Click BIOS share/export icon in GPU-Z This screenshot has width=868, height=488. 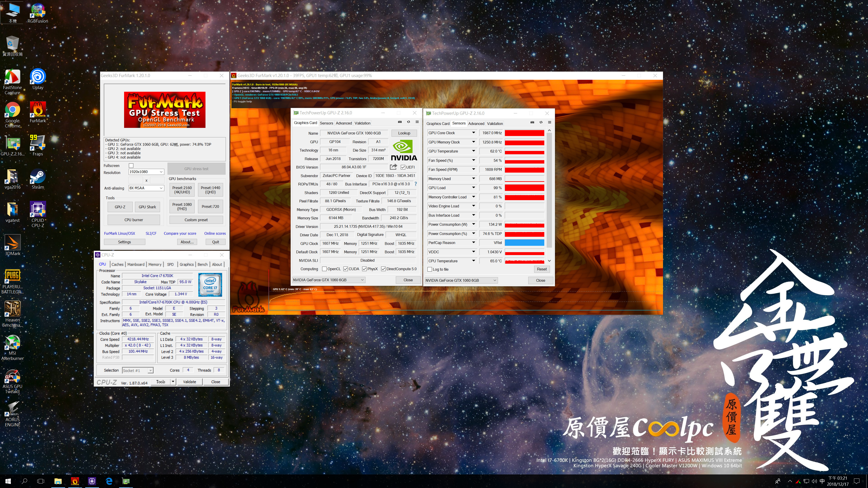393,167
